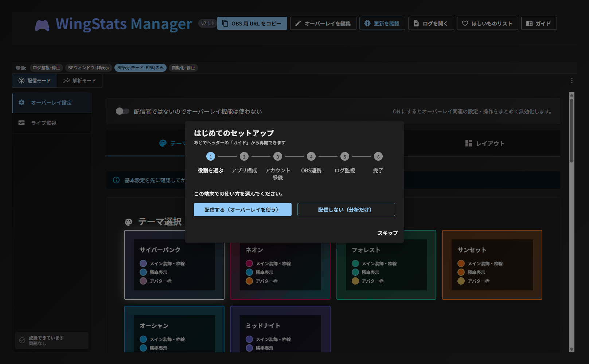Viewport: 589px width, 364px height.
Task: Click the ログ監視: 停止 status chip
Action: pos(46,68)
